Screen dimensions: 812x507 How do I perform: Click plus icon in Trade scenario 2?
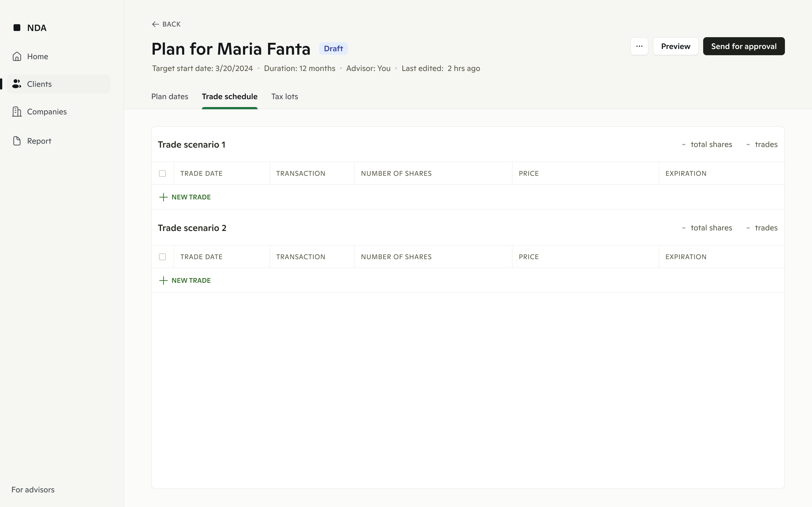point(164,280)
